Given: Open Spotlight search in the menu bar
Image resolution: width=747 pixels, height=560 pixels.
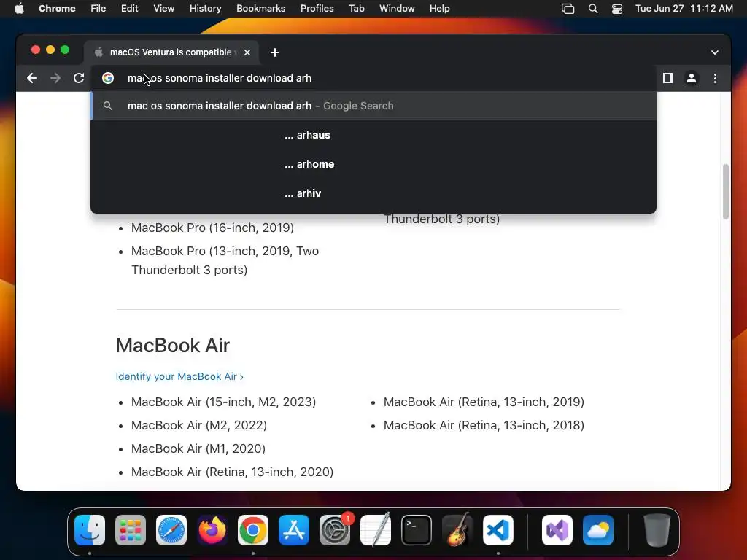Looking at the screenshot, I should (593, 9).
